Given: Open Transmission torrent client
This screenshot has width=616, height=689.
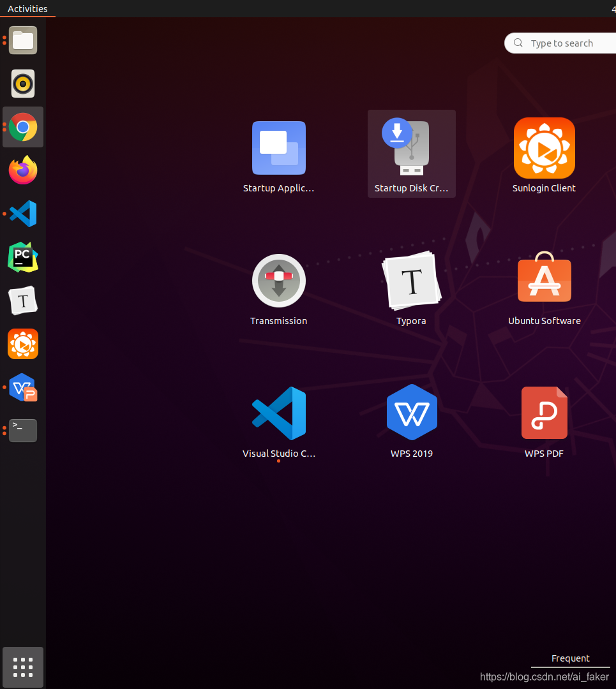Looking at the screenshot, I should tap(279, 281).
